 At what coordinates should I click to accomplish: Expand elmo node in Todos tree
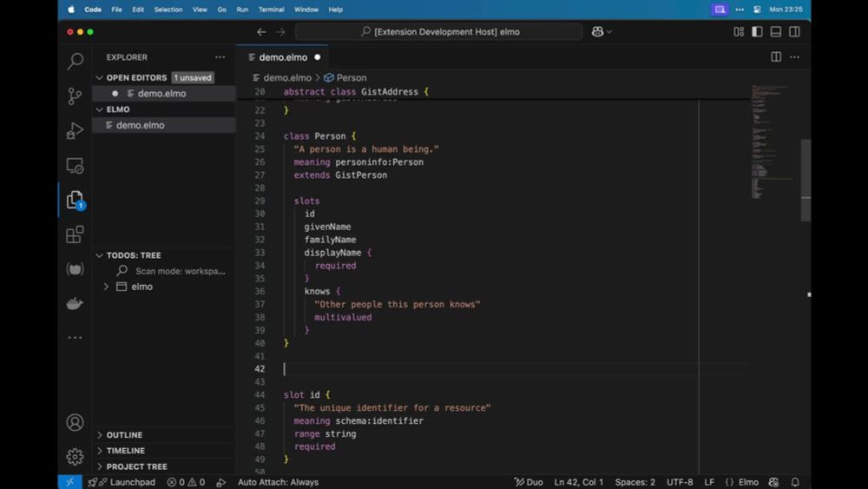click(x=106, y=287)
